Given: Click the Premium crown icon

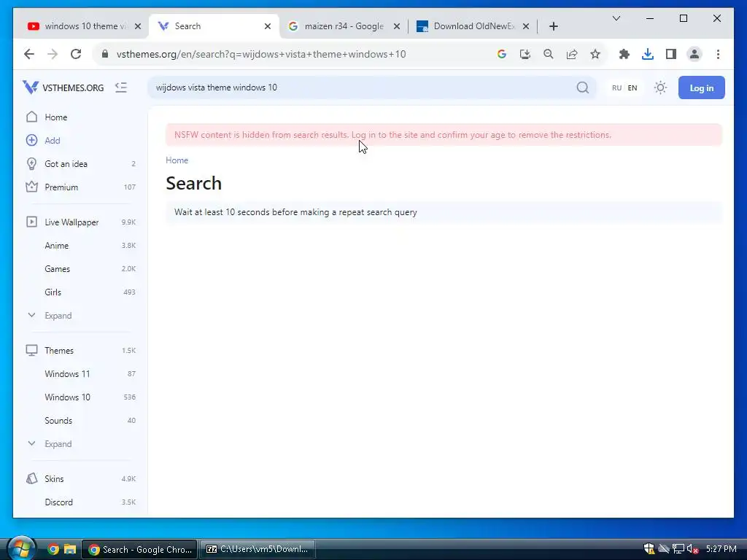Looking at the screenshot, I should point(31,187).
